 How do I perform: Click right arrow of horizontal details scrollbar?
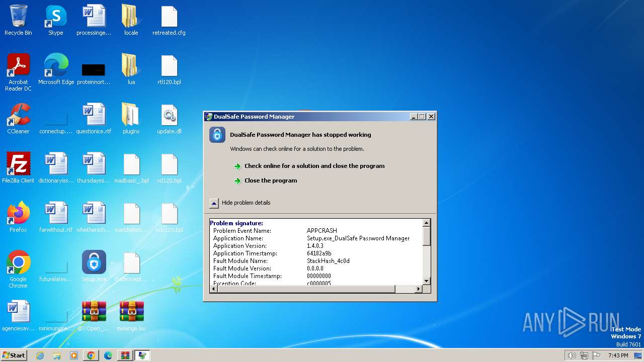[x=418, y=289]
